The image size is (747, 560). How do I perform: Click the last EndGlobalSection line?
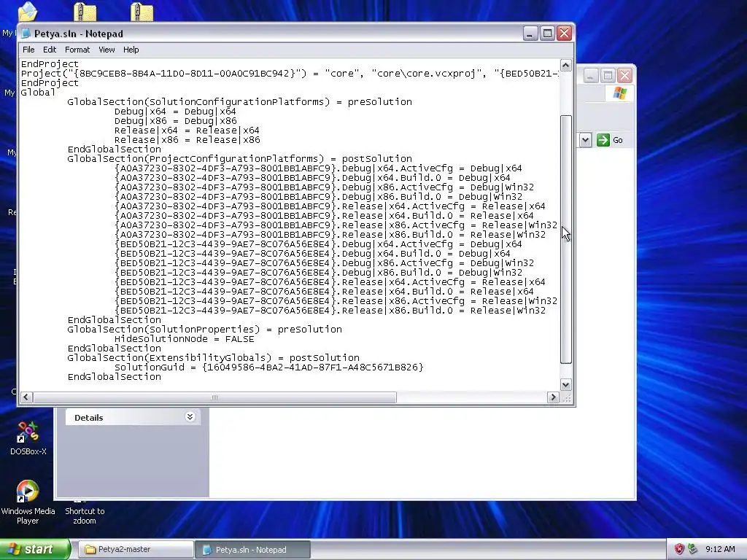pos(115,377)
